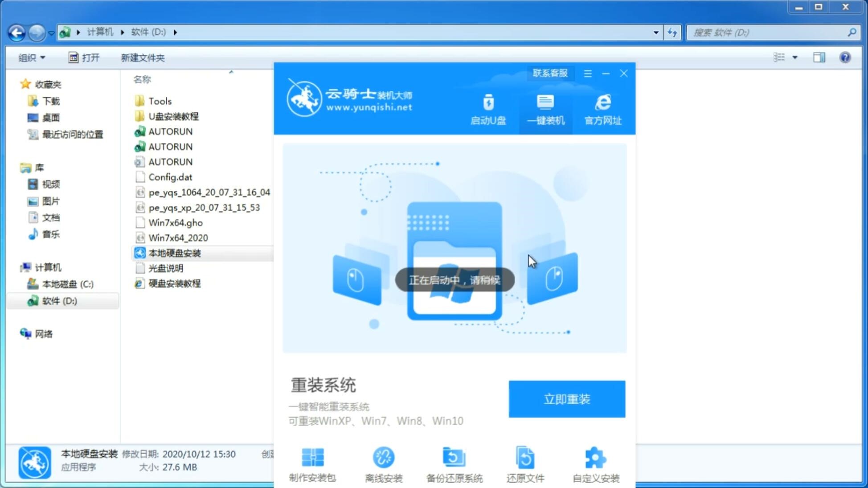
Task: Click the 官方网站 (Official website) icon
Action: tap(602, 109)
